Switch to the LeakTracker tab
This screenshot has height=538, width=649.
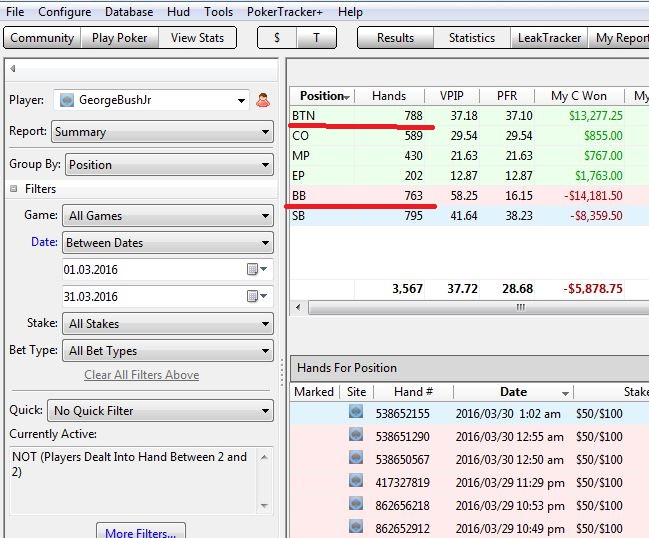549,38
